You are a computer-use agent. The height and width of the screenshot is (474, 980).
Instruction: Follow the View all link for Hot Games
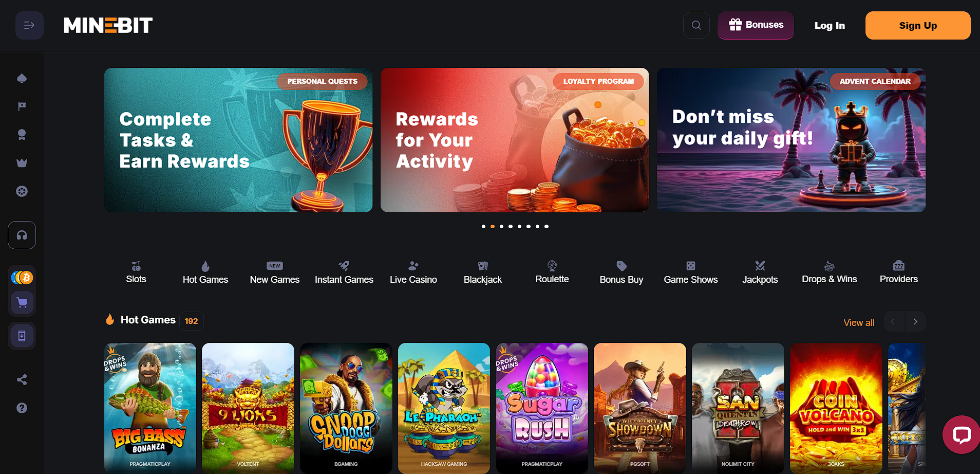click(859, 322)
